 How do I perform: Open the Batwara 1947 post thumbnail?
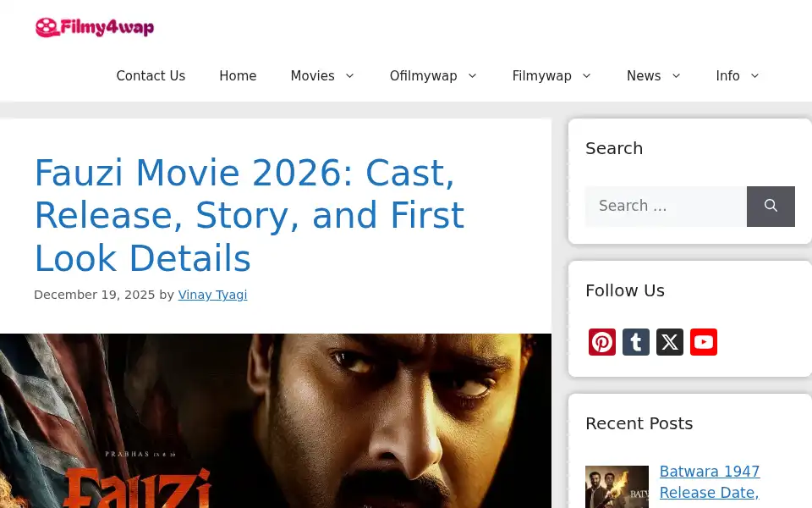click(x=617, y=487)
